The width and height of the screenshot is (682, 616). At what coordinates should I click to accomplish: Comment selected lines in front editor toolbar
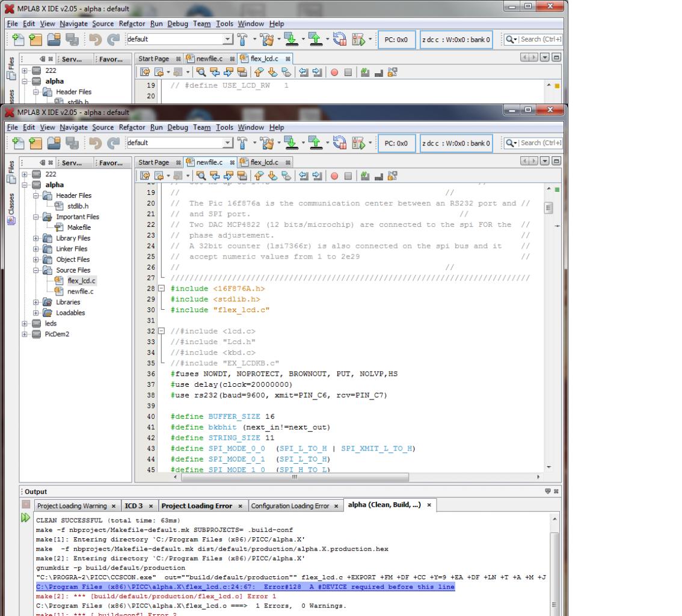[x=365, y=176]
